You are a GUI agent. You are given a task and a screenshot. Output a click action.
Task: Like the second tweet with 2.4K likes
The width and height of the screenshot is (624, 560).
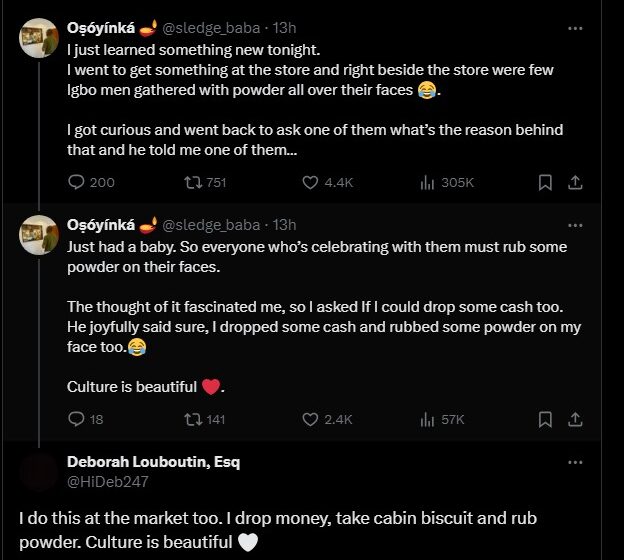(x=310, y=420)
